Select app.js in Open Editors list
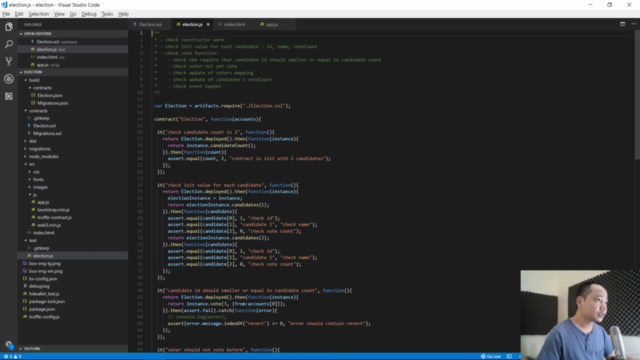This screenshot has height=360, width=640. pos(73,65)
